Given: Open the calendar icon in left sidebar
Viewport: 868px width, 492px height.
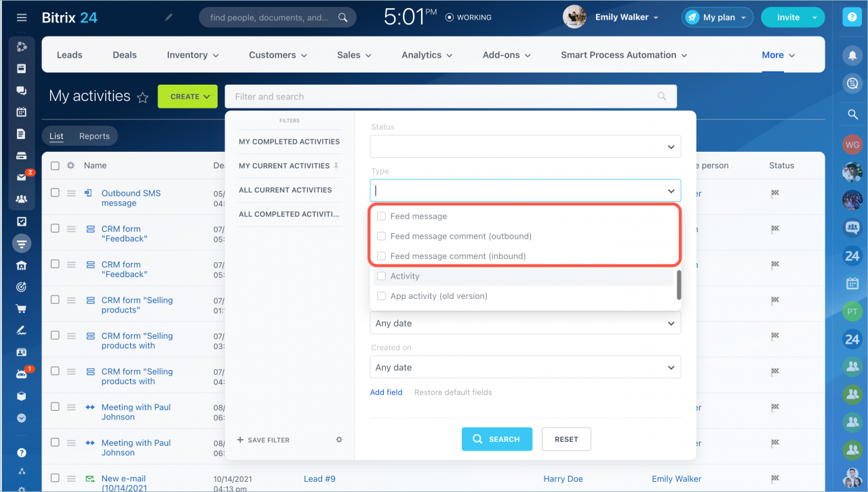Looking at the screenshot, I should [x=22, y=112].
